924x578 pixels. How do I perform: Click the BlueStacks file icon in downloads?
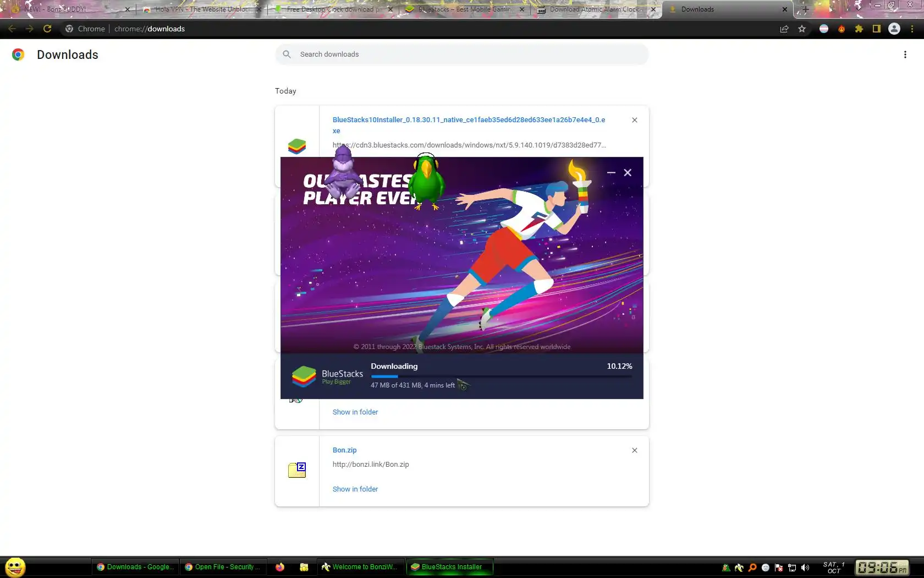point(297,146)
